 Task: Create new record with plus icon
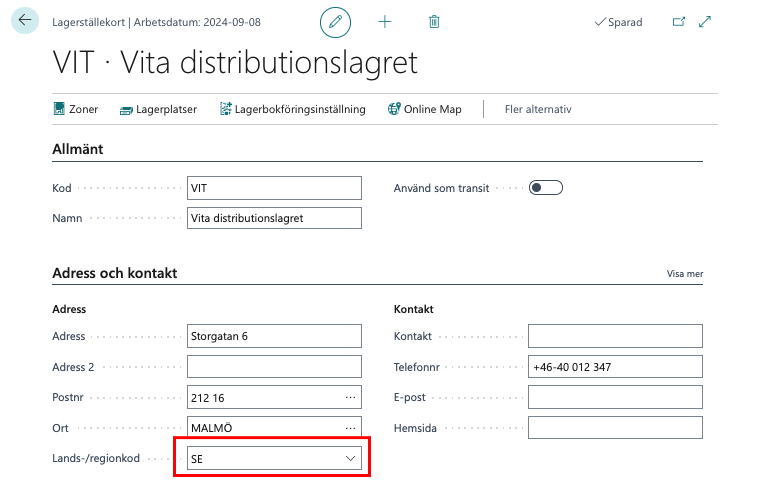385,21
